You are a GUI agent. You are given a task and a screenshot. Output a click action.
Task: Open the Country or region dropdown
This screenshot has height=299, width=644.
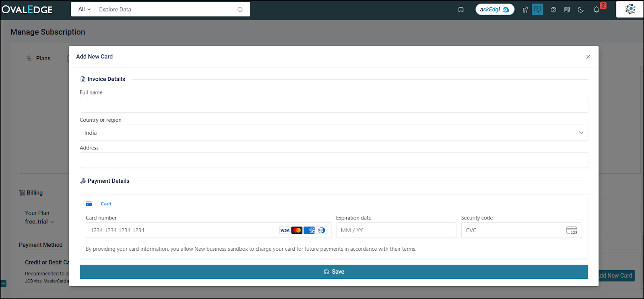tap(334, 133)
